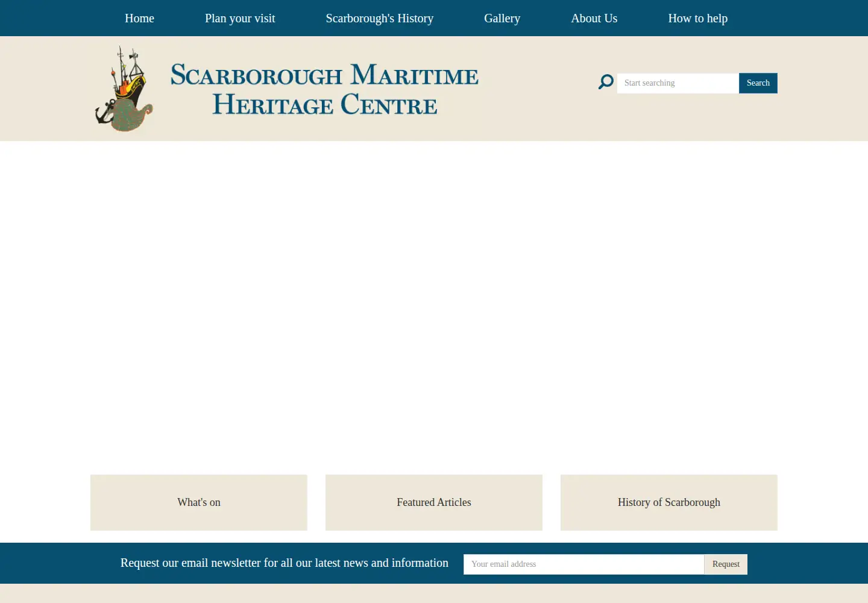The image size is (868, 603).
Task: Click the Search button
Action: (758, 83)
